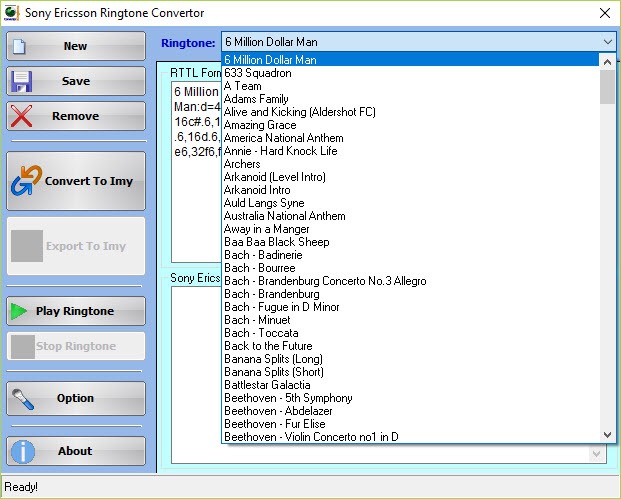Select '6 Million Dollar Man' in list
The image size is (621, 499).
click(x=410, y=60)
